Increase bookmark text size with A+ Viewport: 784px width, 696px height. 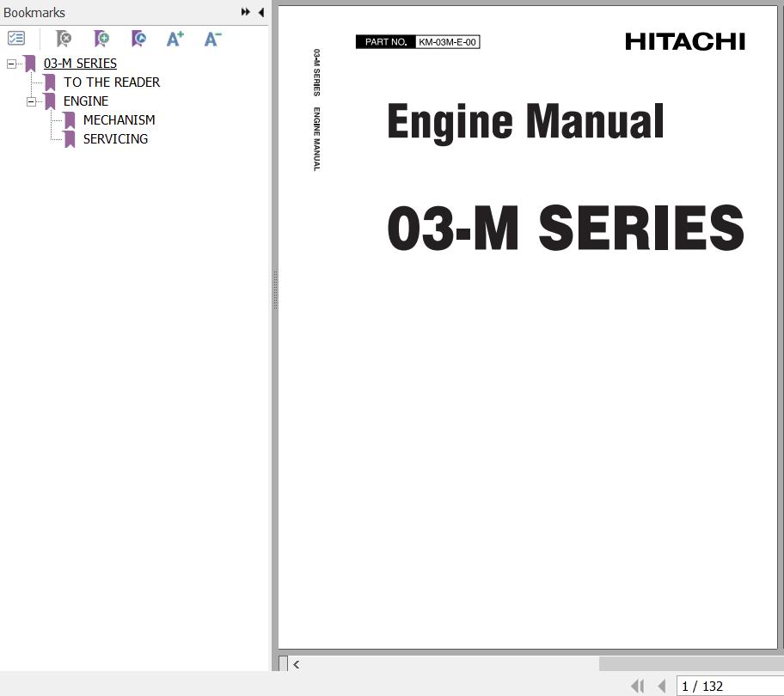(x=175, y=39)
